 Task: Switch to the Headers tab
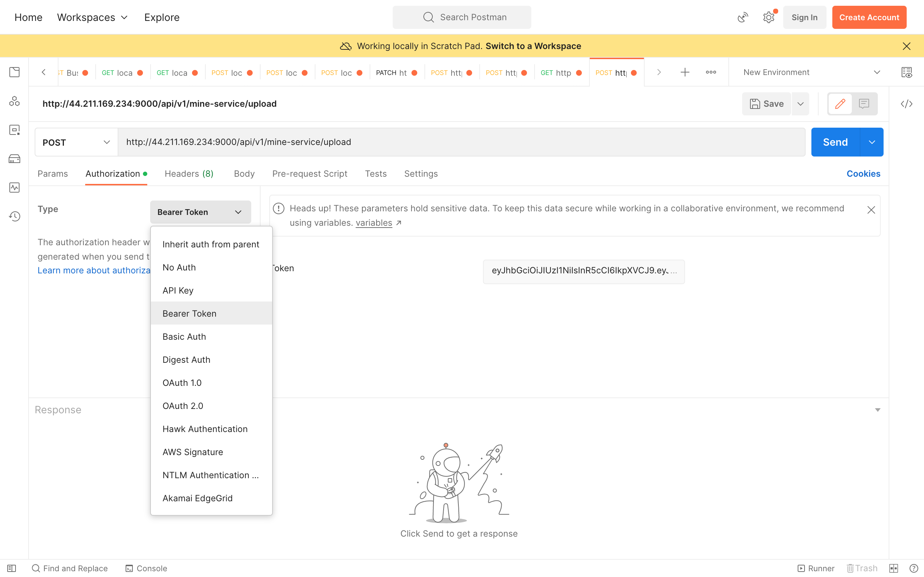coord(189,173)
